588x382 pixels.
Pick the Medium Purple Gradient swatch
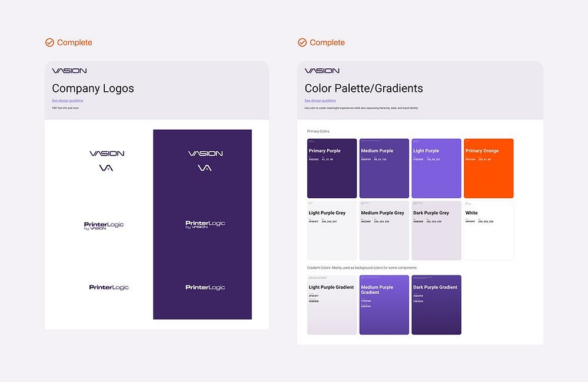[384, 305]
